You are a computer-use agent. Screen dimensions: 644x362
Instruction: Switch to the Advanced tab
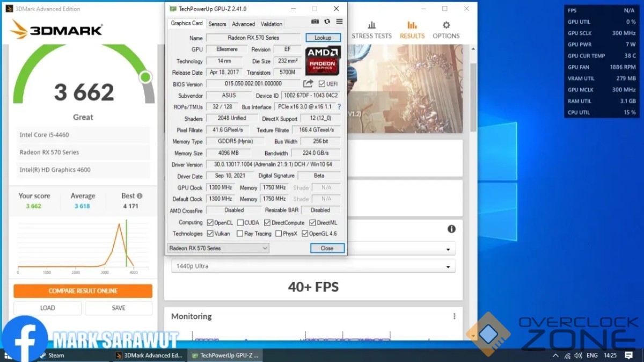[244, 24]
